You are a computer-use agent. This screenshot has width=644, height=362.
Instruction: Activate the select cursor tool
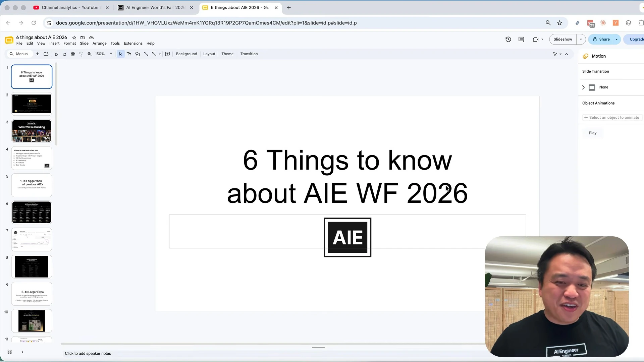coord(120,54)
